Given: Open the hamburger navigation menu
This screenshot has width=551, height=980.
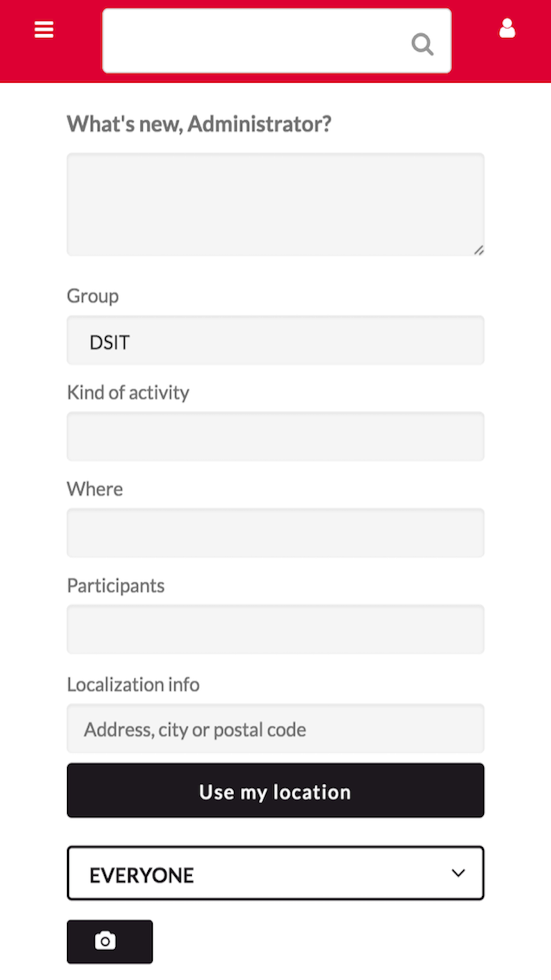Looking at the screenshot, I should 44,29.
